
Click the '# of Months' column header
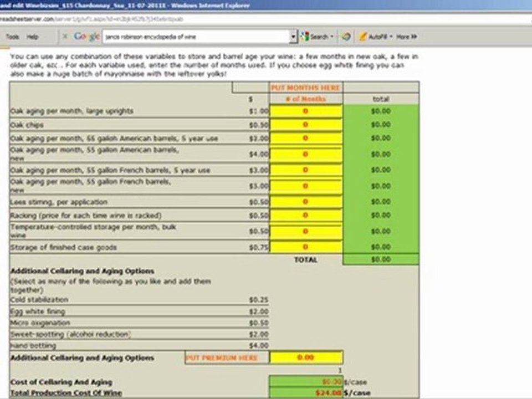306,99
